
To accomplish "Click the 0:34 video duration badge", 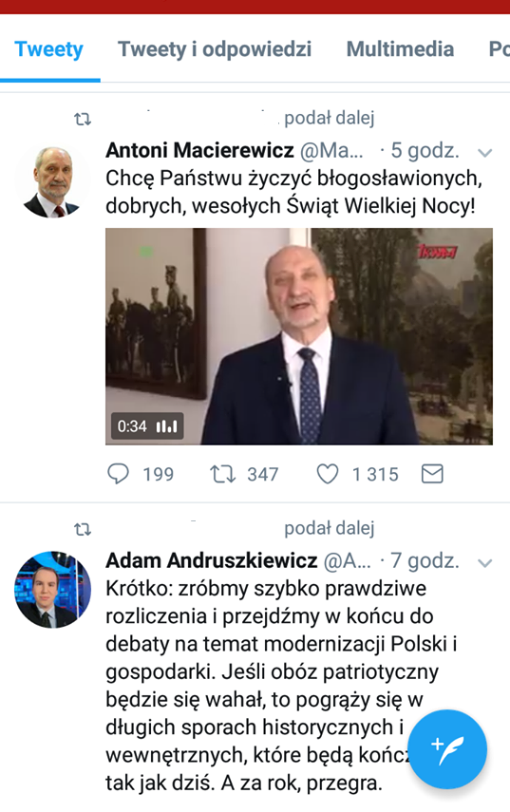I will [147, 426].
